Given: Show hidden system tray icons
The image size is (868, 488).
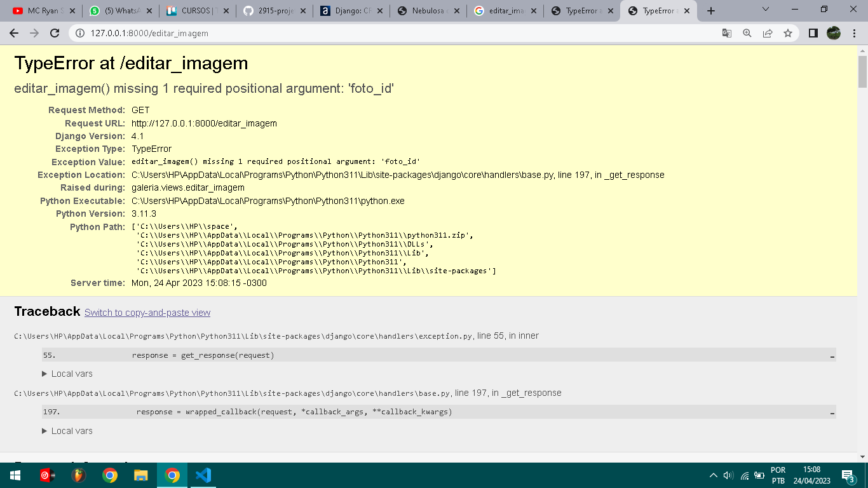Looking at the screenshot, I should click(x=714, y=475).
